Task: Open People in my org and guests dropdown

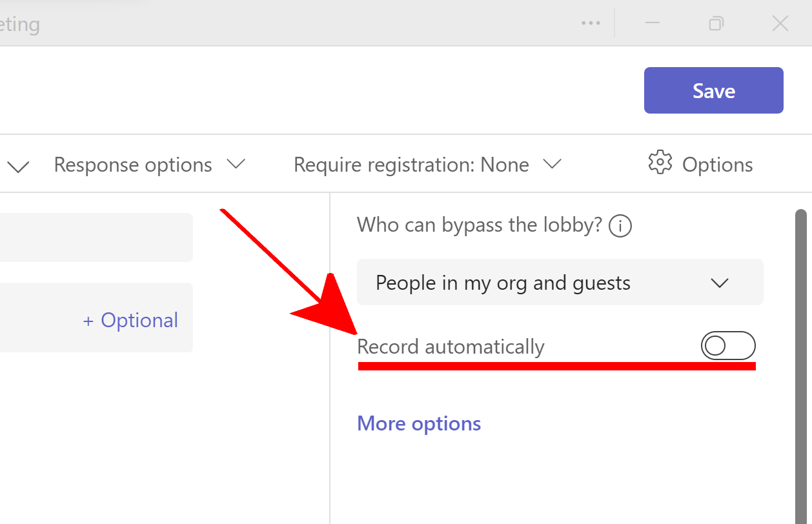Action: [560, 283]
